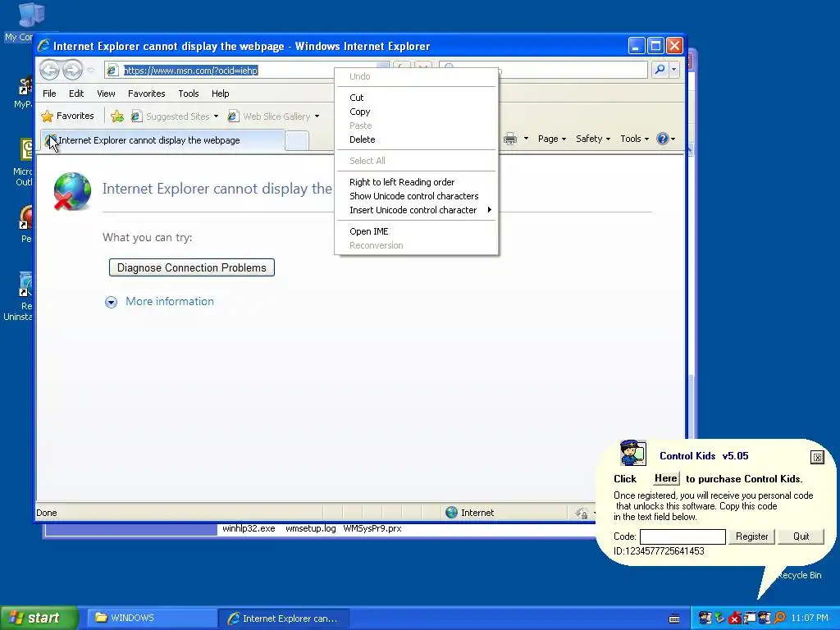The width and height of the screenshot is (840, 630).
Task: Open the Page command bar menu
Action: (x=552, y=139)
